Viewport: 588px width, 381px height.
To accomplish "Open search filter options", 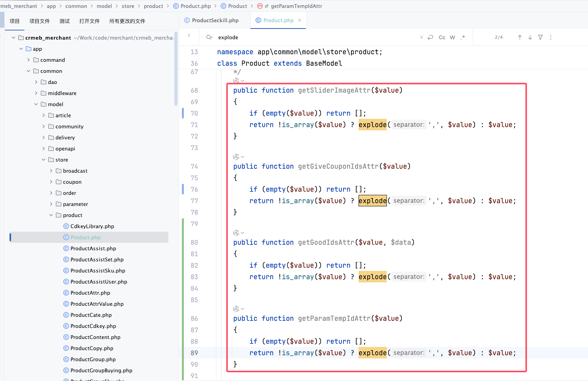I will (x=540, y=37).
